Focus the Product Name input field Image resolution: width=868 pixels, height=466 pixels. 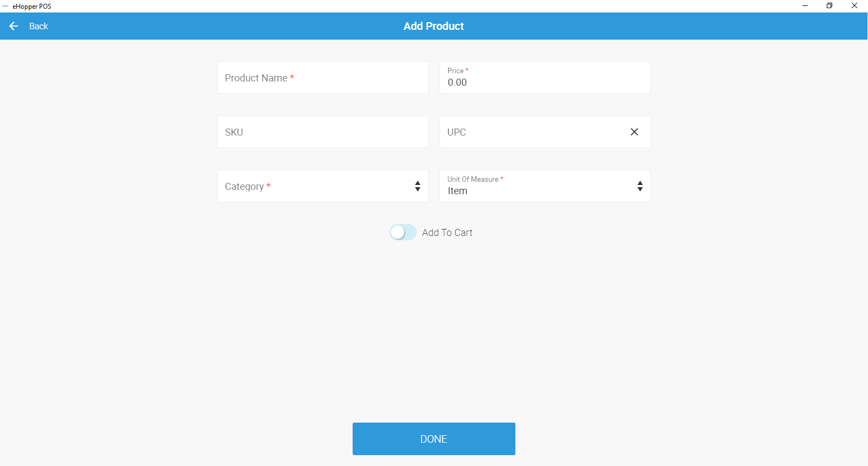tap(323, 78)
